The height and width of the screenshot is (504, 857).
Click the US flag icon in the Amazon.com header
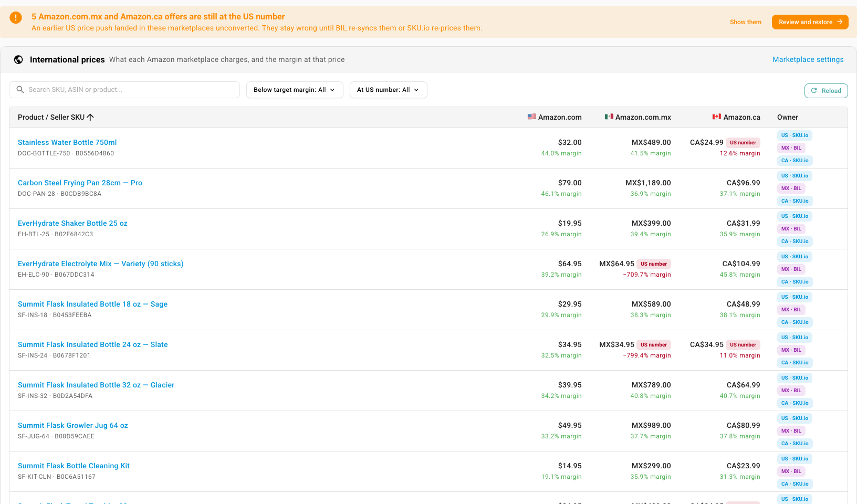532,117
